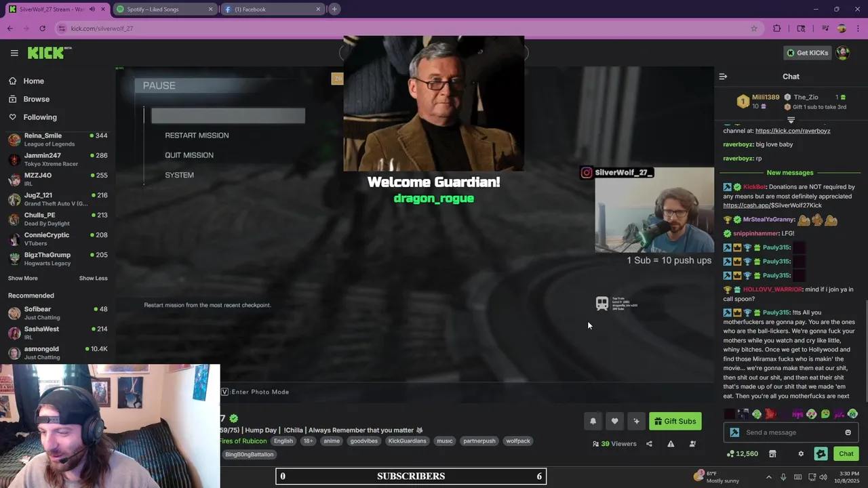Select the wolfpack tag
This screenshot has width=868, height=488.
[x=518, y=441]
